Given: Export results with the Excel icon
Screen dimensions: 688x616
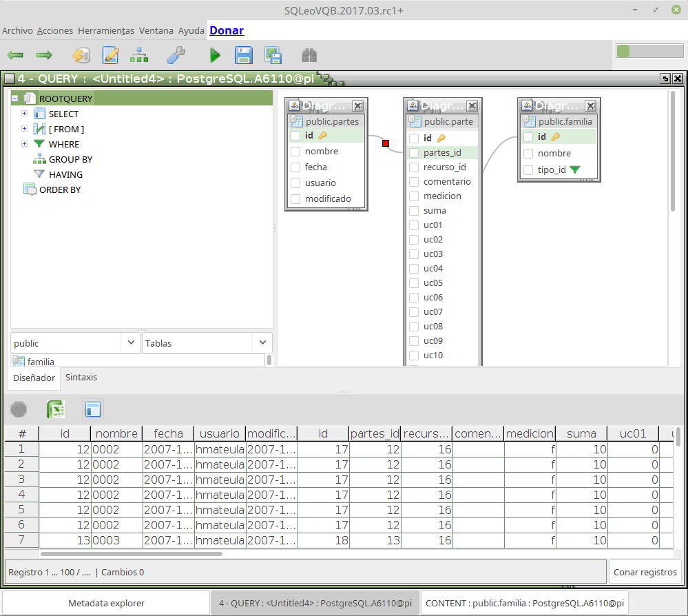Looking at the screenshot, I should [x=55, y=409].
